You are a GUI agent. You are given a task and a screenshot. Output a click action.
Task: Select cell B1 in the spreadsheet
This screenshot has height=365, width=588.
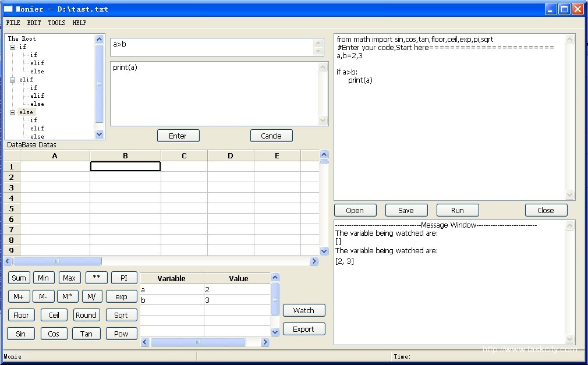pos(125,166)
